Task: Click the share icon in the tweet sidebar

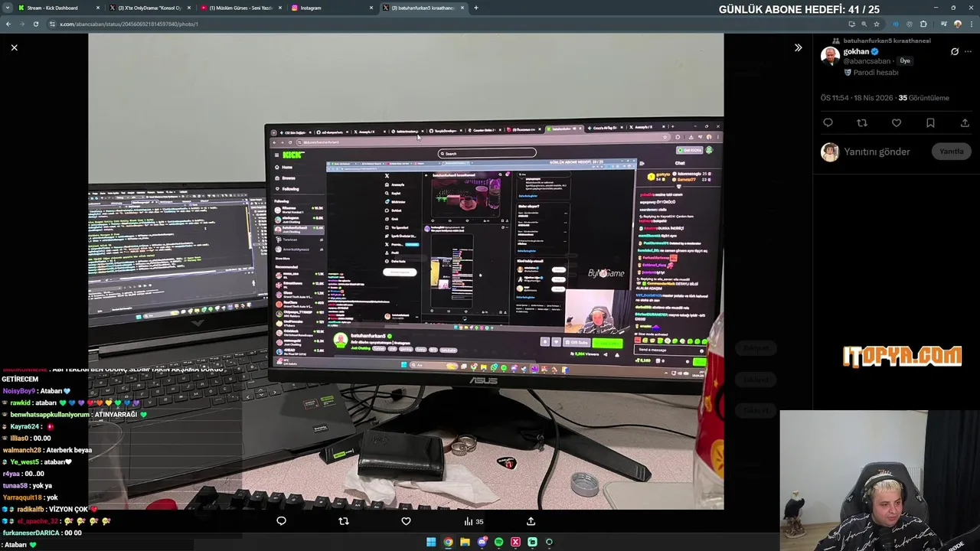Action: tap(965, 122)
